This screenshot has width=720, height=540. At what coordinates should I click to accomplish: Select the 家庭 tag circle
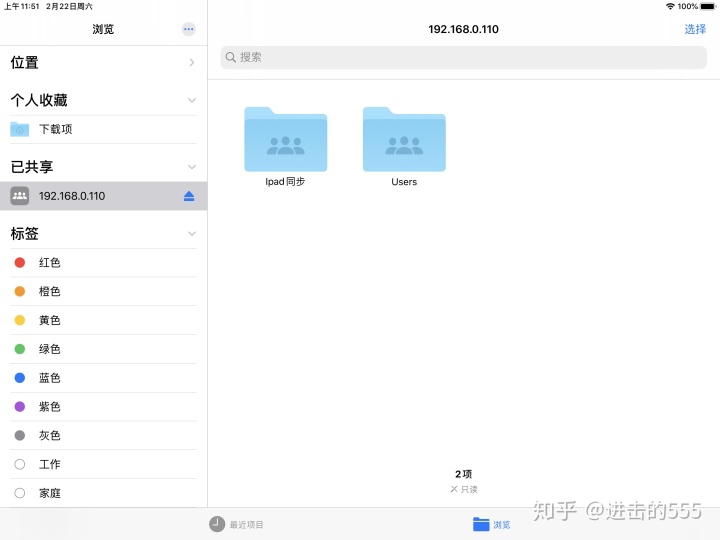(20, 493)
